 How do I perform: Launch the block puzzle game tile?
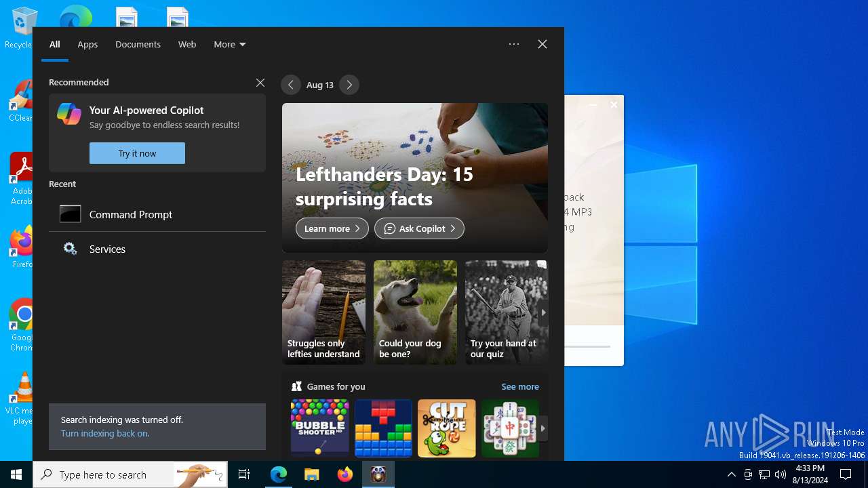coord(383,428)
